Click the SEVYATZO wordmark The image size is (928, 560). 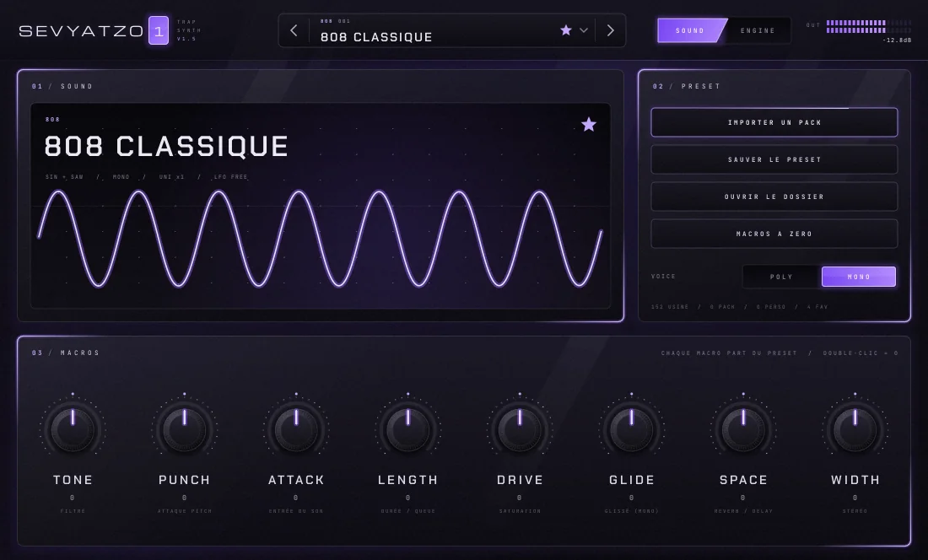[81, 30]
